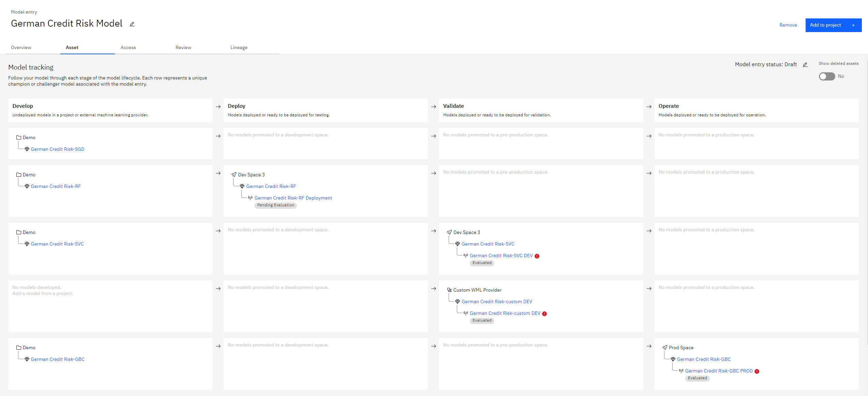Click the Operate column heading
The width and height of the screenshot is (868, 396).
[x=669, y=106]
